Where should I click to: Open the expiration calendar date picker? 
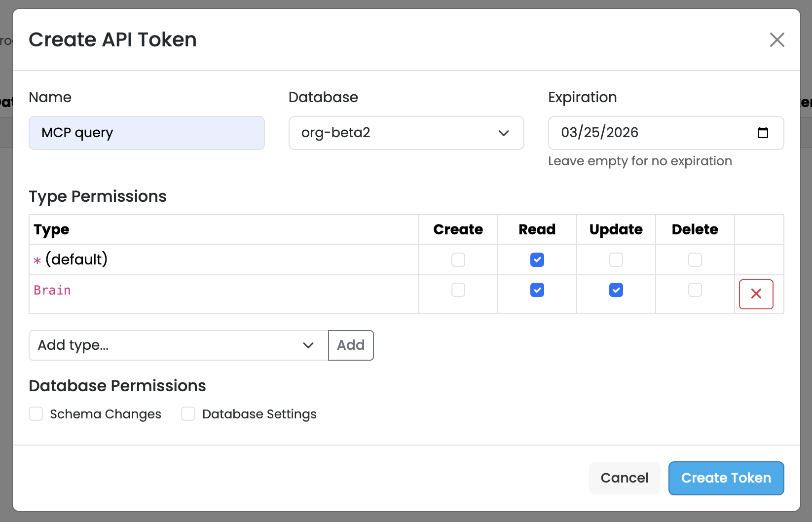coord(763,133)
